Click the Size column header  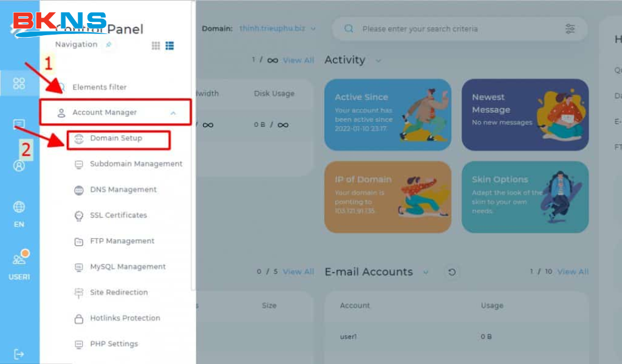coord(269,305)
